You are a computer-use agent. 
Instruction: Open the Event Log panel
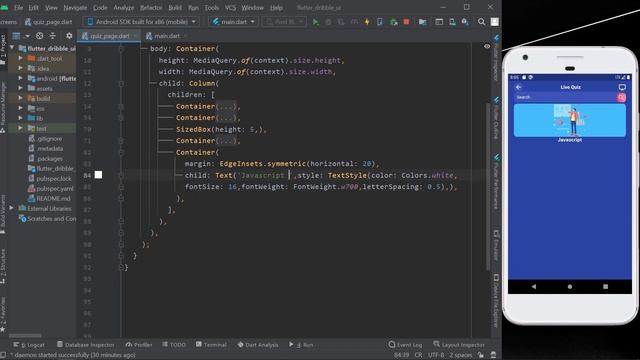405,345
